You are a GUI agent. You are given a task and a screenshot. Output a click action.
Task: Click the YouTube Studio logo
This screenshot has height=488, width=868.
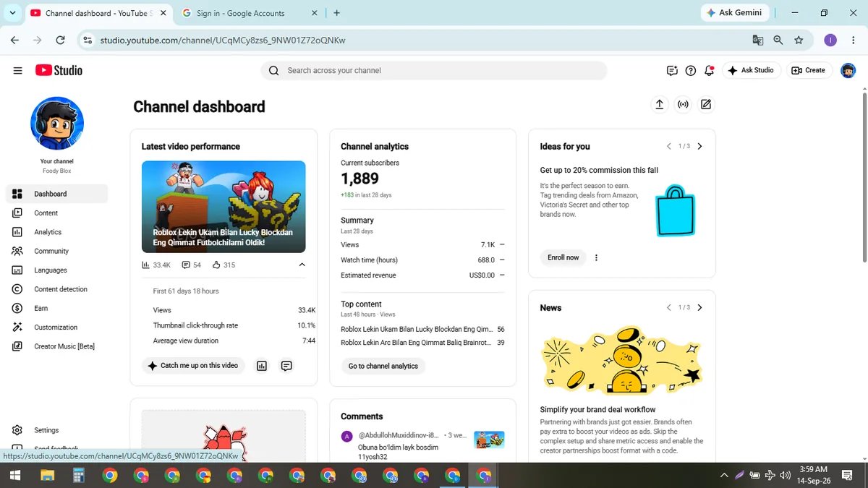[x=59, y=70]
